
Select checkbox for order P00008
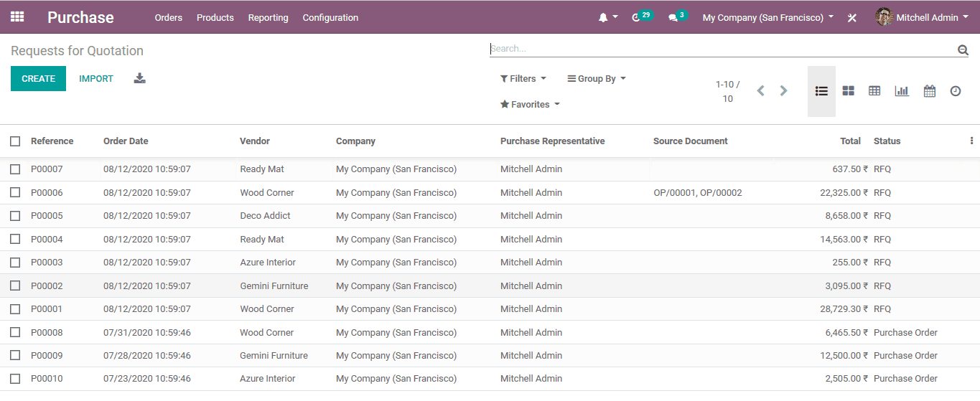pyautogui.click(x=15, y=332)
